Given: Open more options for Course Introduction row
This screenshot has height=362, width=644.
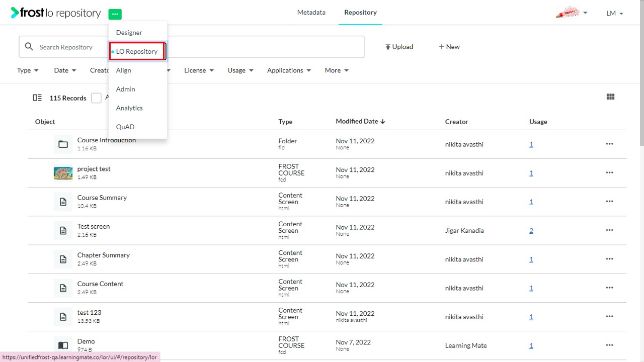Looking at the screenshot, I should point(609,144).
